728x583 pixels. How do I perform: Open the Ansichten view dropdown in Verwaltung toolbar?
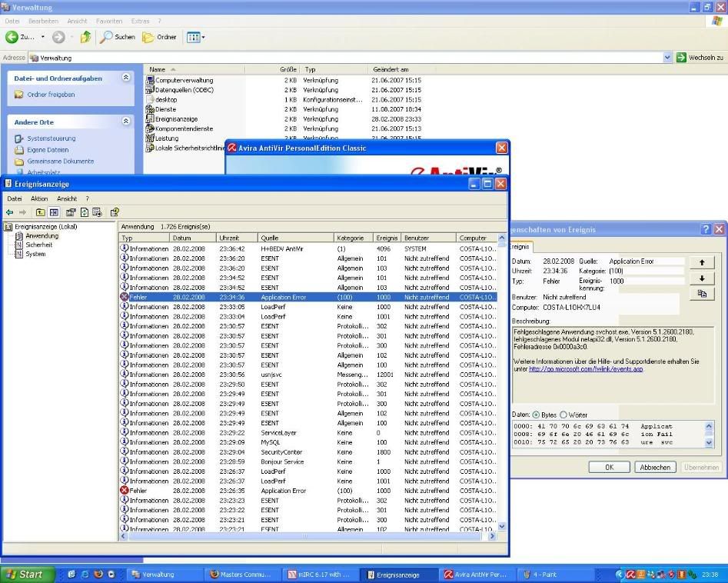195,37
